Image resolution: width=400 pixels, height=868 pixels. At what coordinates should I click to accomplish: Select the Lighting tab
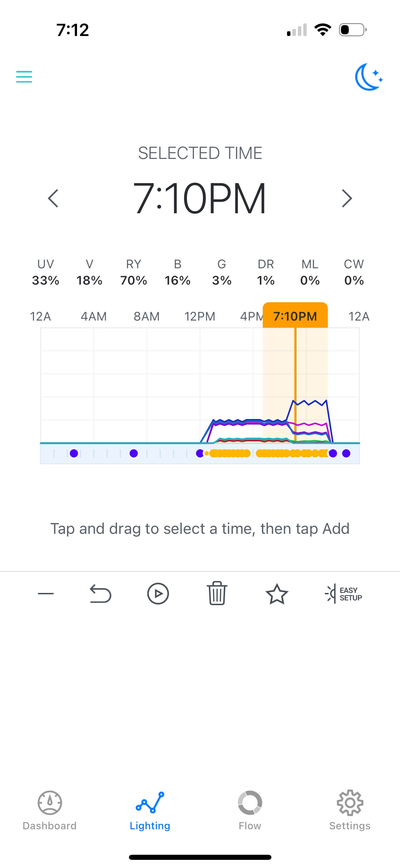pos(150,810)
